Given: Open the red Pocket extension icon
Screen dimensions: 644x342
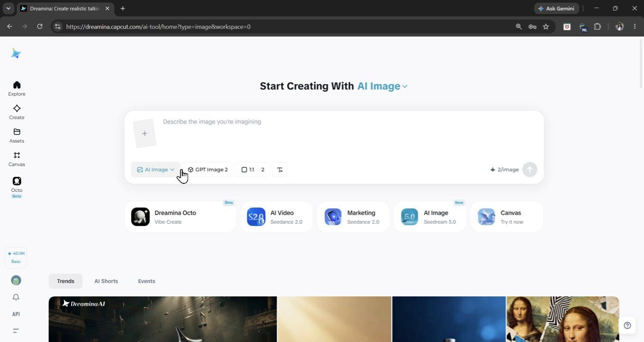Looking at the screenshot, I should pos(567,27).
